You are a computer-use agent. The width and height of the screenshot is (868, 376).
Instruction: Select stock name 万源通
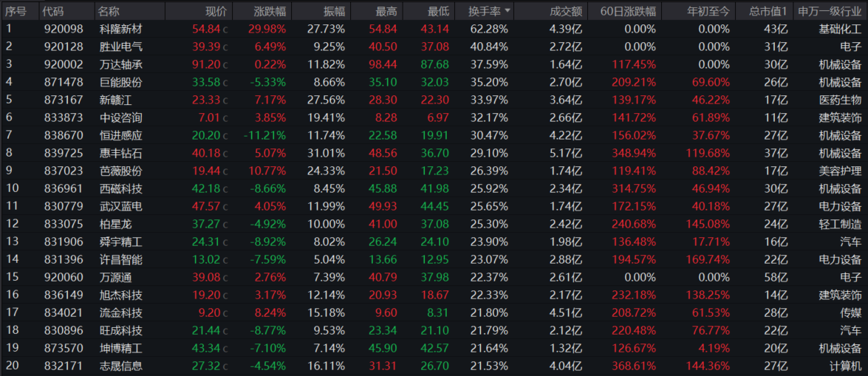115,277
